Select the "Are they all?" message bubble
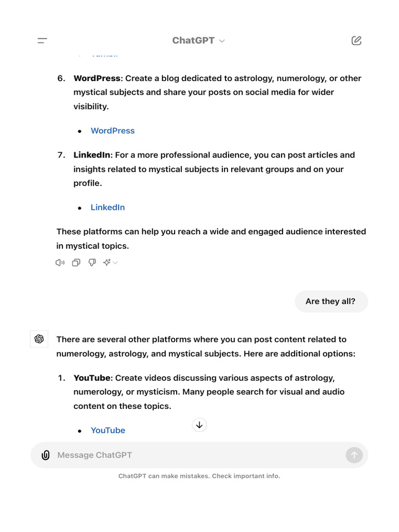The height and width of the screenshot is (532, 399). (x=331, y=301)
